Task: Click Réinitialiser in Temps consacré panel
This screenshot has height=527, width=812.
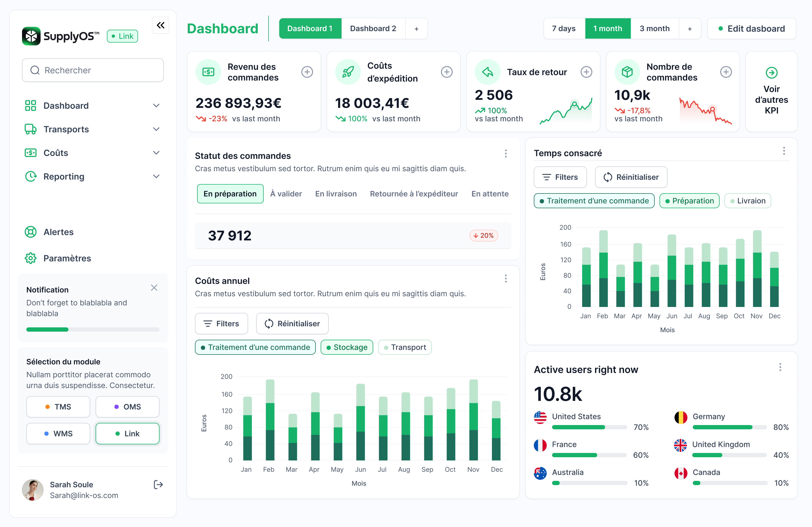Action: click(x=631, y=177)
